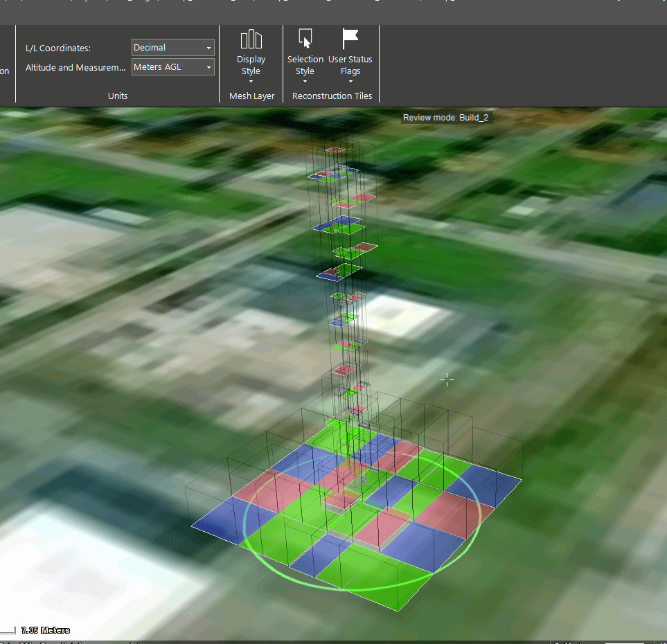
Task: Expand the arrow beneath Selection Style
Action: 305,82
